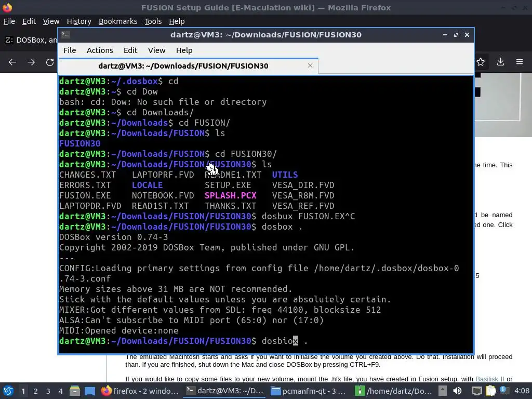The image size is (532, 399).
Task: Click the terminal icon in the title bar
Action: pos(65,35)
